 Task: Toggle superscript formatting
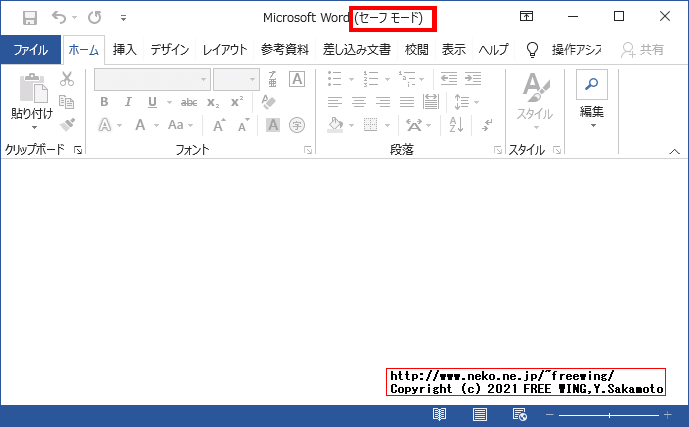(237, 102)
